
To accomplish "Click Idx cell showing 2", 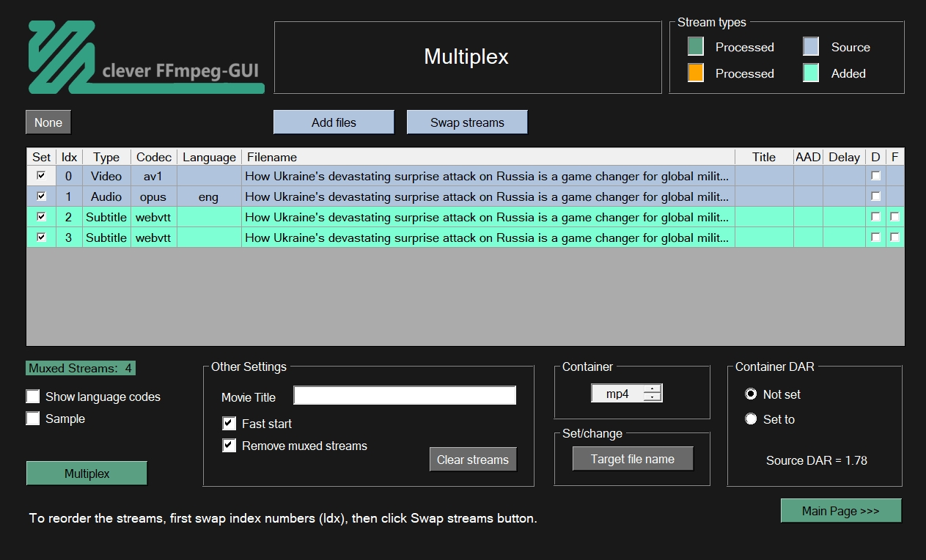I will point(69,217).
